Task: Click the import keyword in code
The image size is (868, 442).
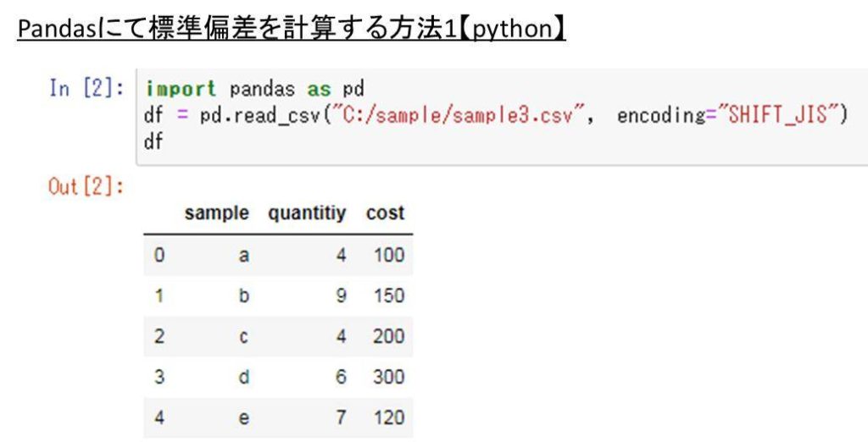Action: pos(181,89)
